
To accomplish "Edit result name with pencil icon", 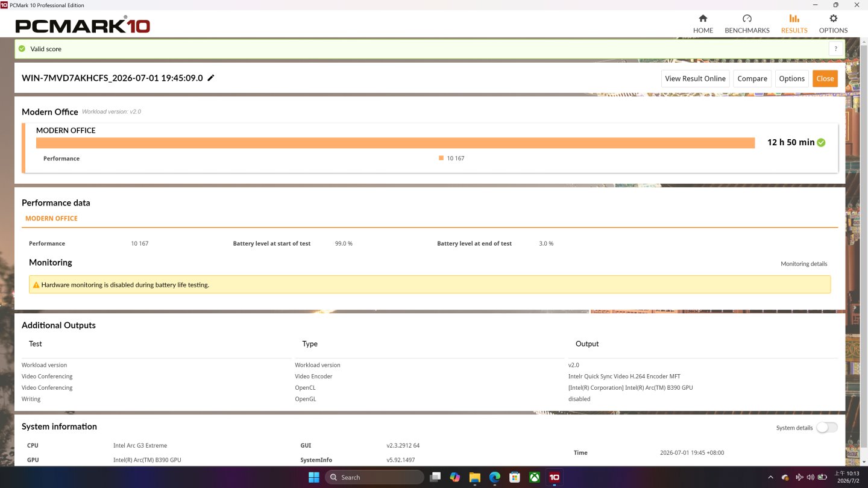I will pyautogui.click(x=211, y=78).
